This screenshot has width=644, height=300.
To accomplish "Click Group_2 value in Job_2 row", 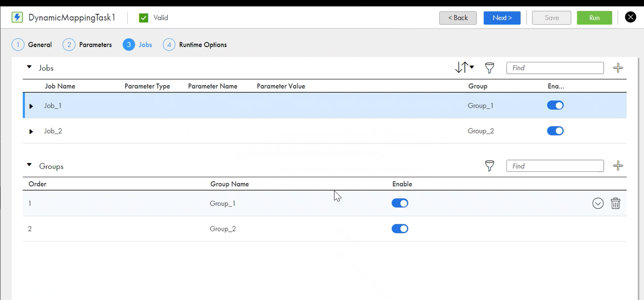I will click(x=481, y=131).
